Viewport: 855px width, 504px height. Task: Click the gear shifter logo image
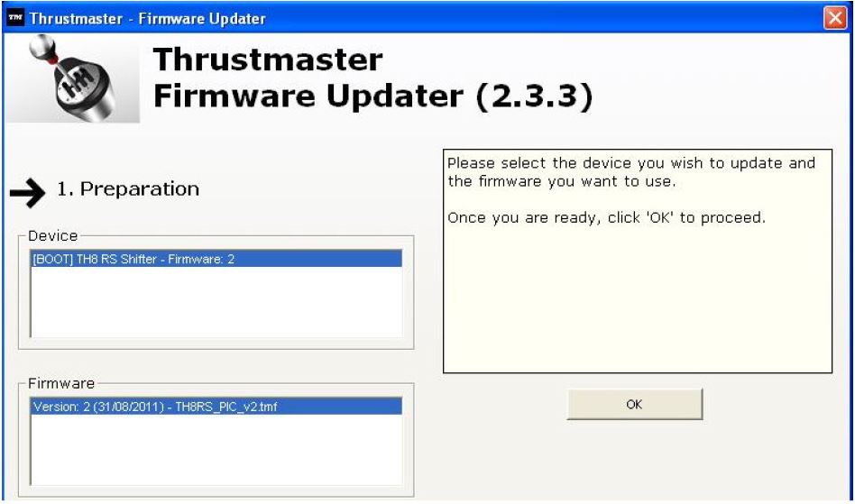pos(72,78)
